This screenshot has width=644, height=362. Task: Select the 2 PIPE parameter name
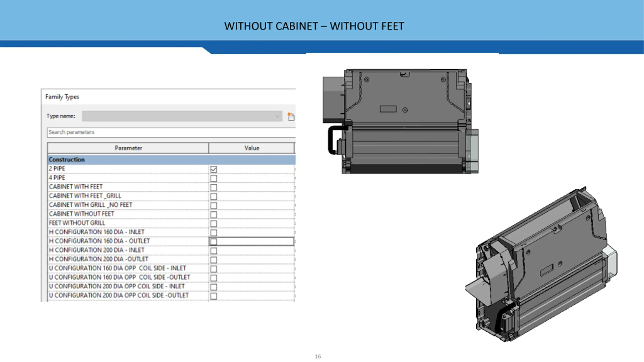click(x=57, y=169)
